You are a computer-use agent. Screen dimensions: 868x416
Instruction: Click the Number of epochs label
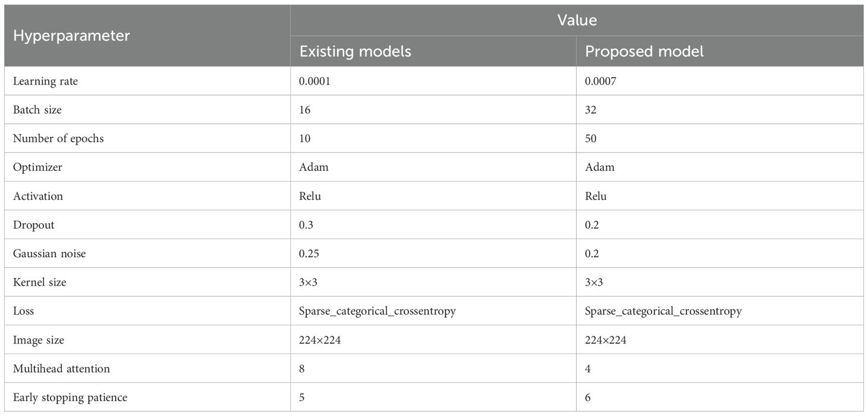(58, 139)
